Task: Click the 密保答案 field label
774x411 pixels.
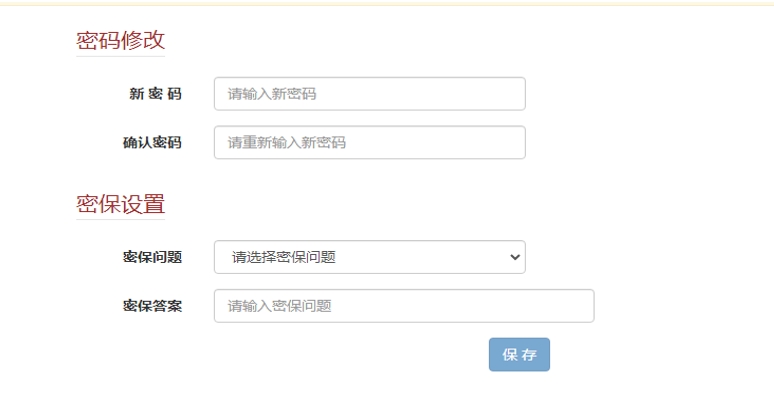Action: (152, 306)
